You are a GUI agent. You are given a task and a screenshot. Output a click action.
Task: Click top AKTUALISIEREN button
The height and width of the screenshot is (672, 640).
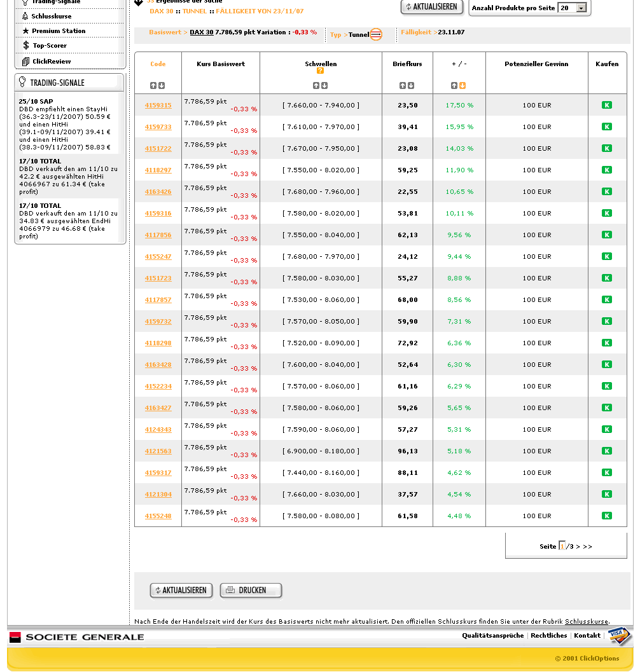pos(432,7)
